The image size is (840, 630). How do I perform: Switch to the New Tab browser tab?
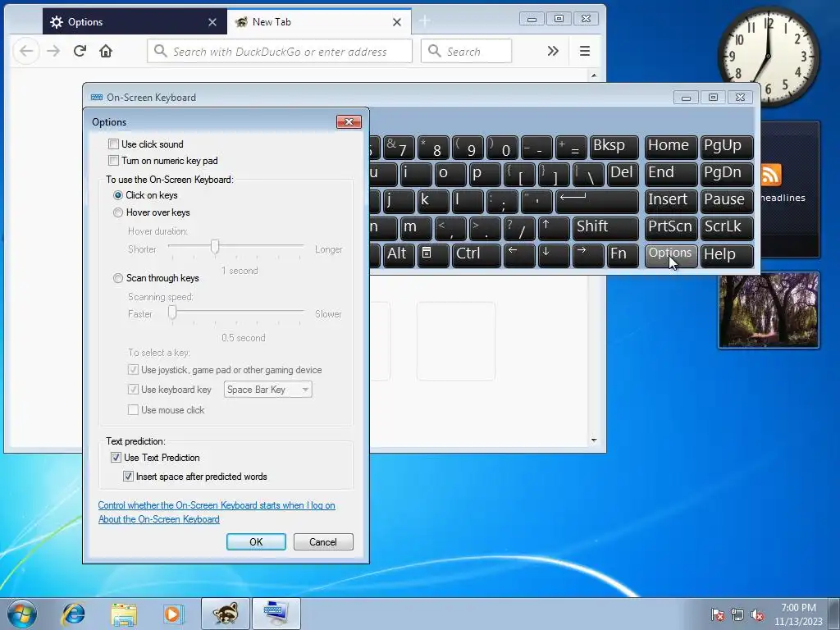(319, 22)
